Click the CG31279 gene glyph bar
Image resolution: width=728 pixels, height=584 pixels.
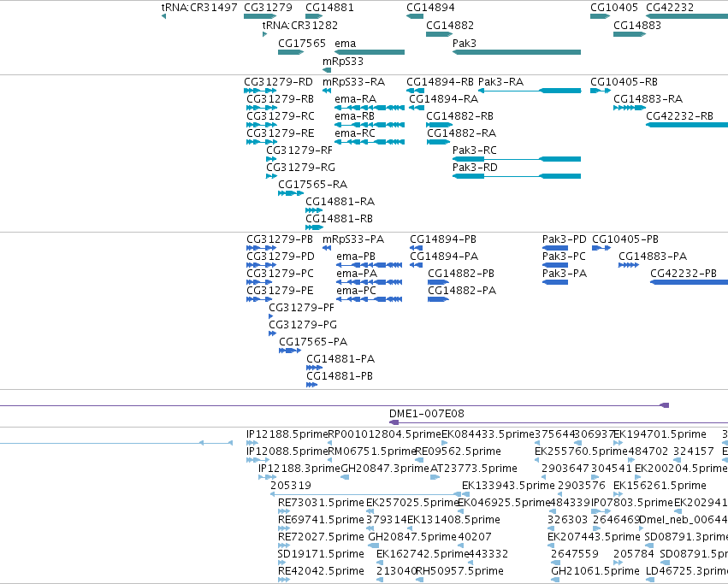260,16
